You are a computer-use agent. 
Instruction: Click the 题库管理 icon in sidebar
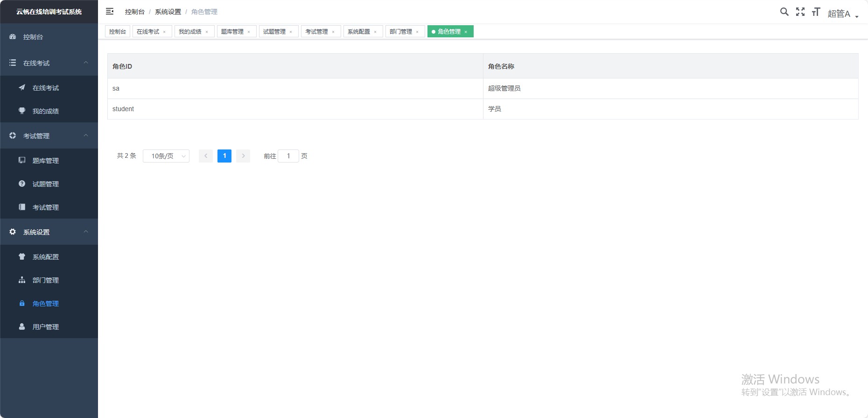coord(22,160)
